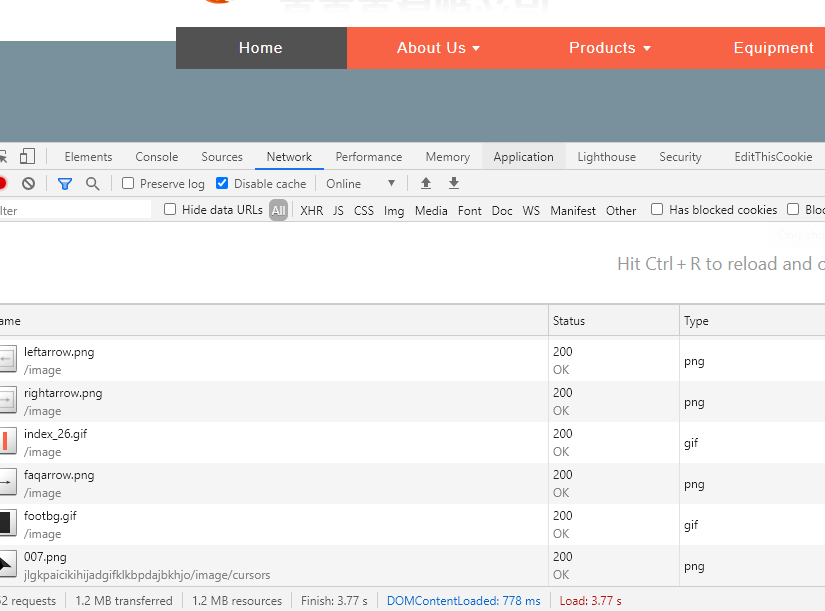The width and height of the screenshot is (825, 611).
Task: Toggle the device toolbar icon
Action: (x=27, y=157)
